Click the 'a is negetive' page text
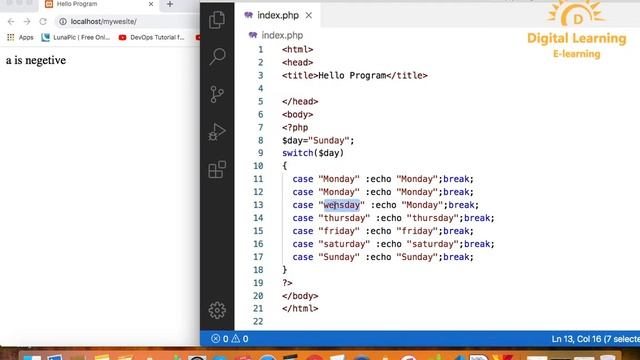This screenshot has height=360, width=640. tap(36, 60)
